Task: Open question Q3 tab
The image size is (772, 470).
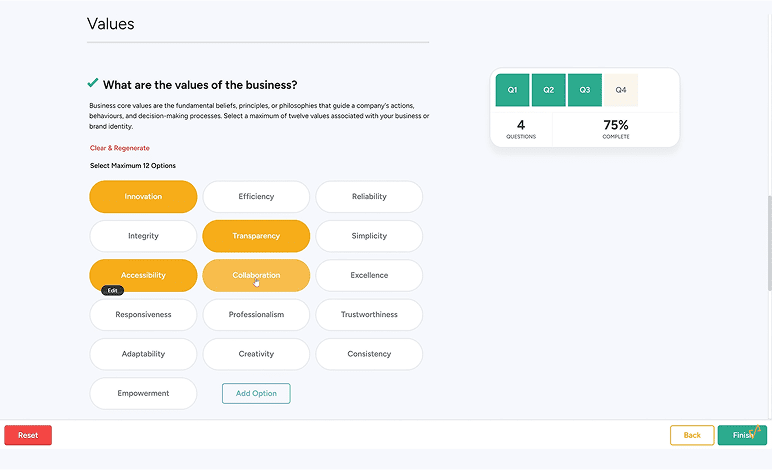Action: click(x=584, y=90)
